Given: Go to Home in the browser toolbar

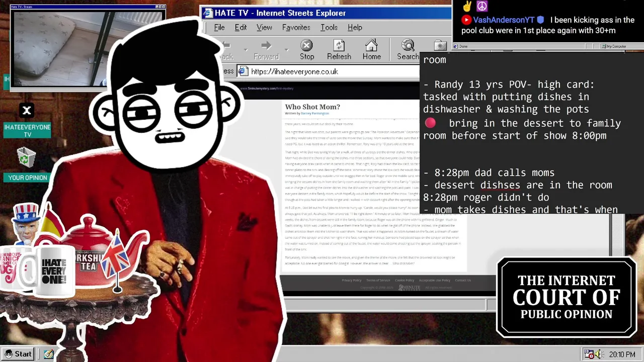Looking at the screenshot, I should pos(372,50).
